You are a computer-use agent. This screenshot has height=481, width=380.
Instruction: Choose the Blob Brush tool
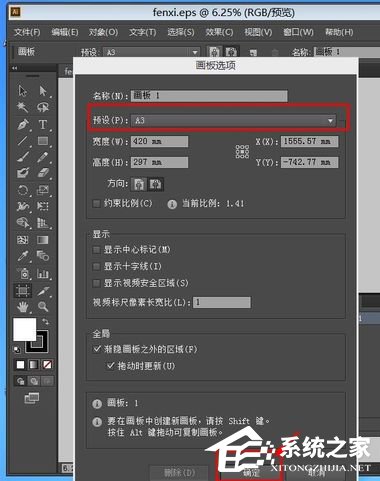click(22, 173)
